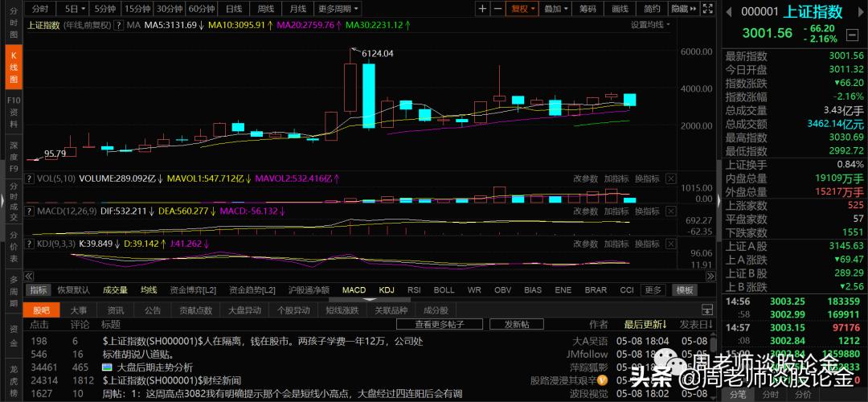Select RSI indicator

point(414,289)
